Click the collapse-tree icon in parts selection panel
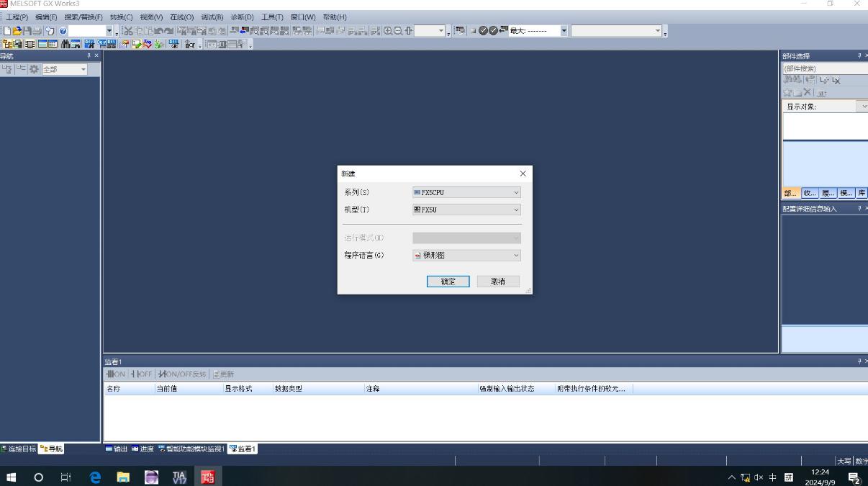Screen dimensions: 868x486 [836, 80]
